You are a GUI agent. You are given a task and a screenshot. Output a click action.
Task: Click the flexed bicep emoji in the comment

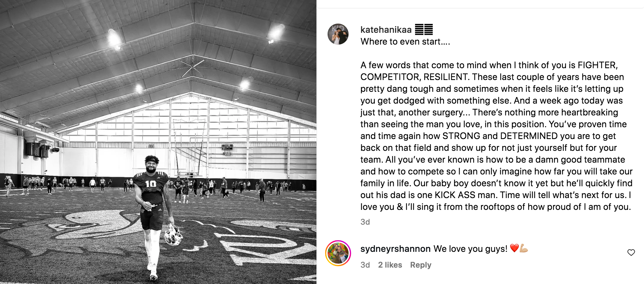pyautogui.click(x=524, y=248)
